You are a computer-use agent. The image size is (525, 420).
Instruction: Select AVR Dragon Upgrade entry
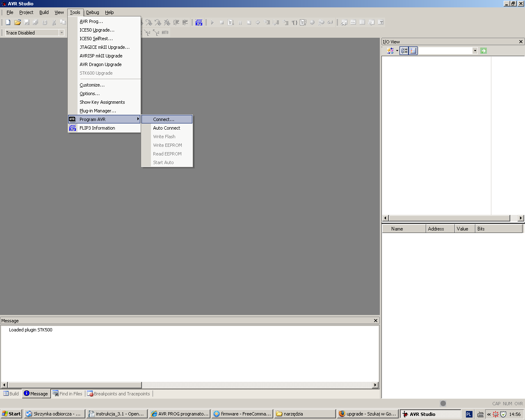click(x=105, y=64)
